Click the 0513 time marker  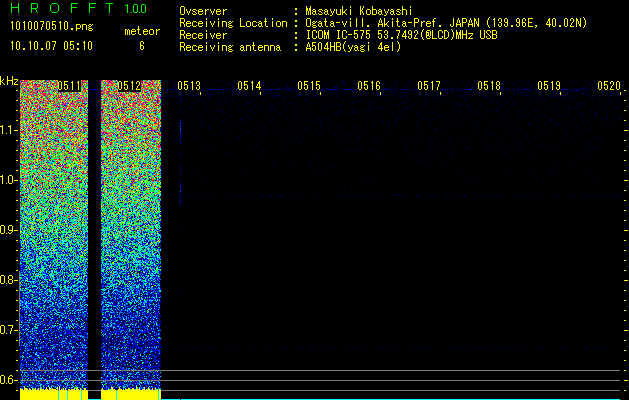pos(189,86)
